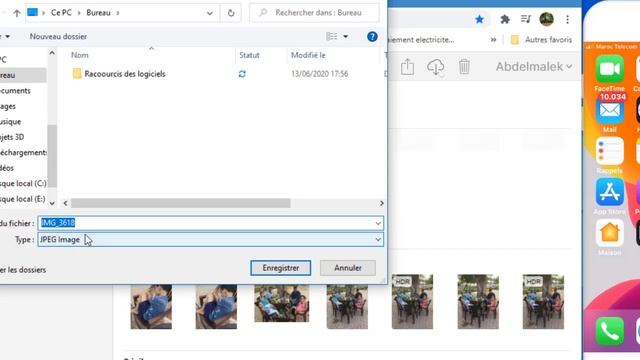Open the first photo thumbnail in iCloud

[x=151, y=307]
